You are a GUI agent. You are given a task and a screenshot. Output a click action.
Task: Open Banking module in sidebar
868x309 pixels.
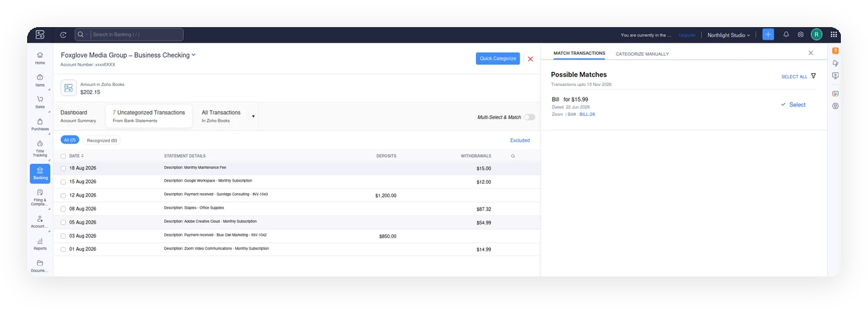click(x=40, y=173)
